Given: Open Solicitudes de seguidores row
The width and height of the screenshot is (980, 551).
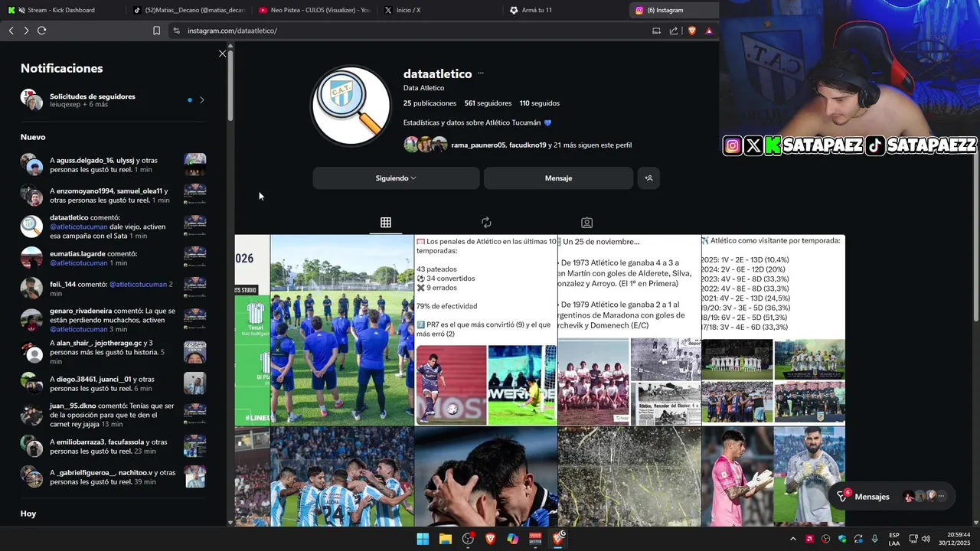Looking at the screenshot, I should coord(113,99).
